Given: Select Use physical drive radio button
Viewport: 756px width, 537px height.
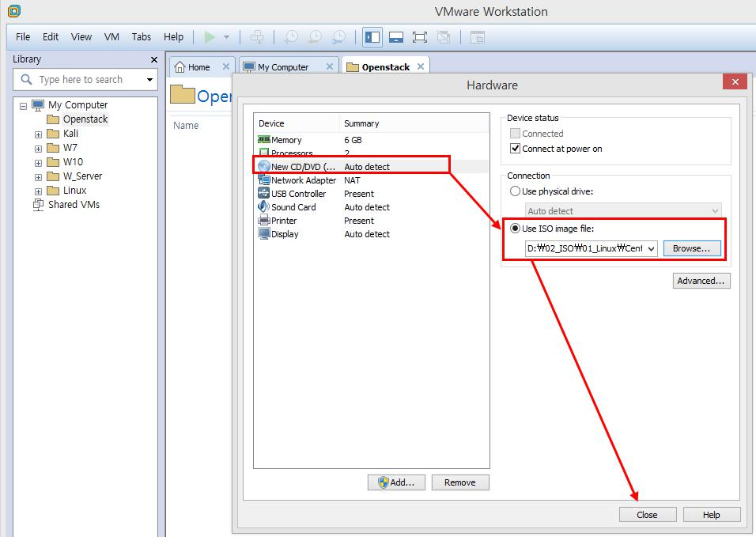Looking at the screenshot, I should point(515,191).
